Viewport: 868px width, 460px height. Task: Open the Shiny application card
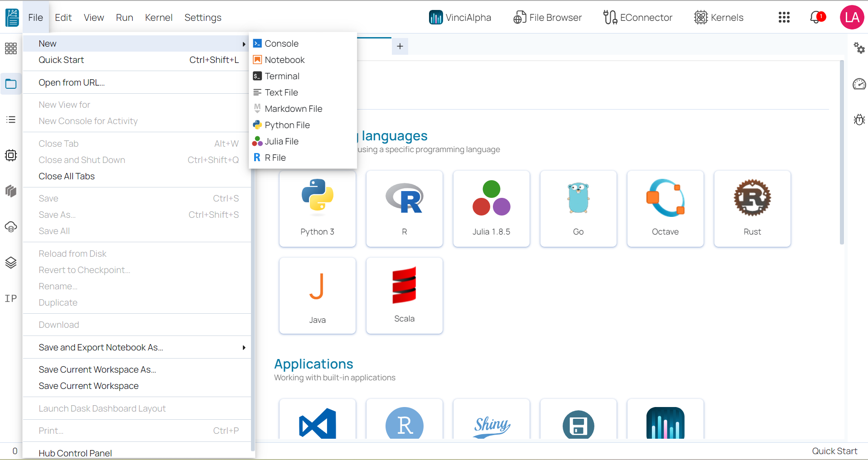tap(492, 419)
